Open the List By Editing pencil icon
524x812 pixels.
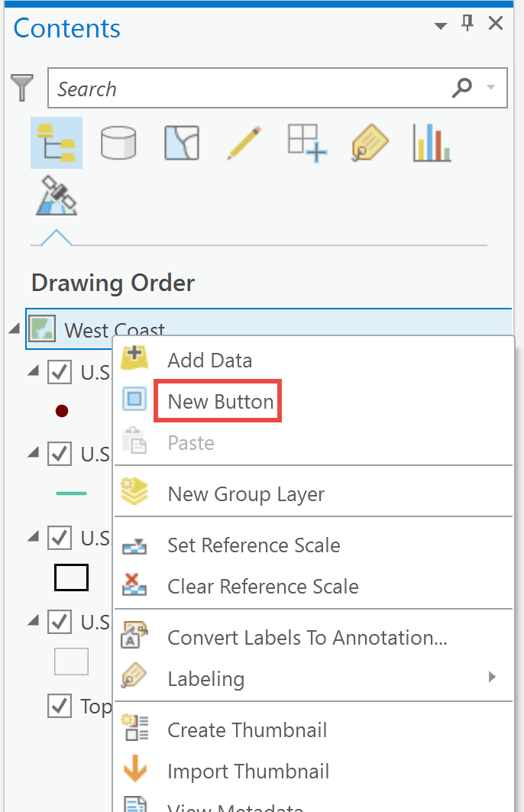pos(244,142)
